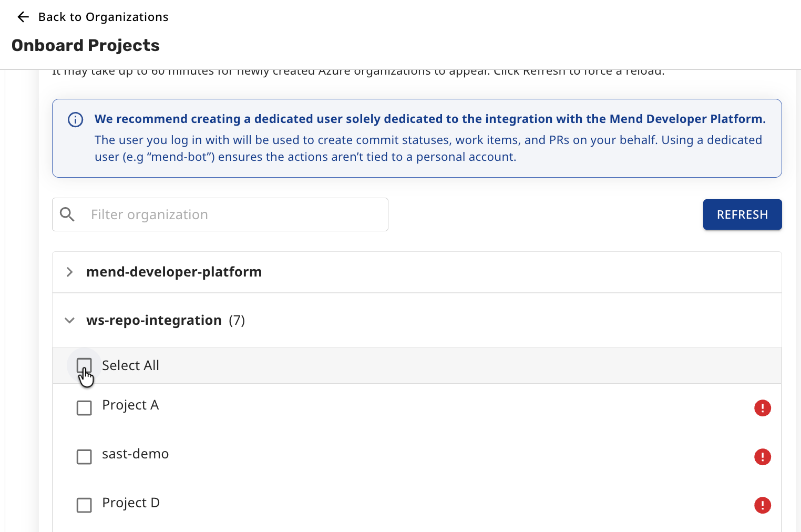This screenshot has width=801, height=532.
Task: Collapse the ws-repo-integration organization
Action: tap(69, 320)
